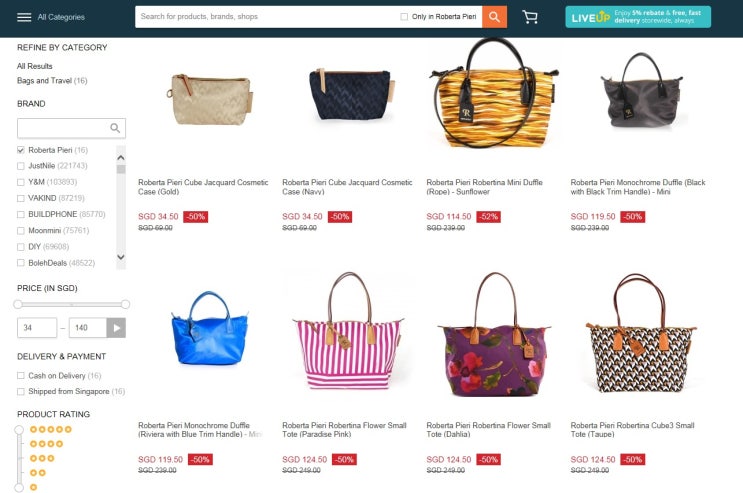This screenshot has width=743, height=493.
Task: Click the minimum price input field showing 34
Action: pyautogui.click(x=37, y=328)
